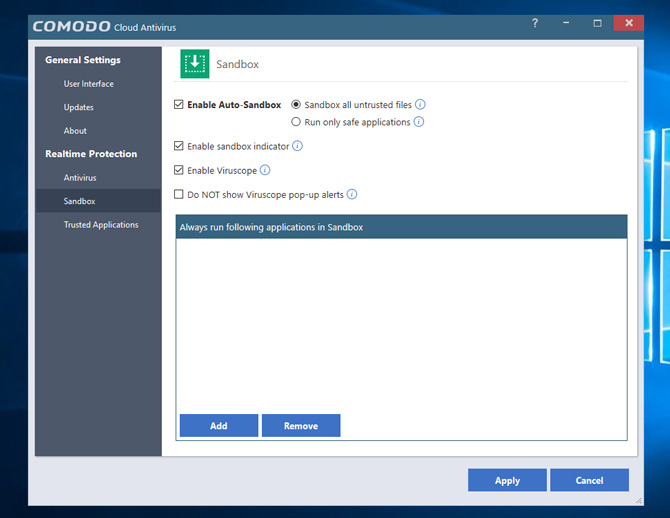The width and height of the screenshot is (670, 518).
Task: Open Updates settings page
Action: pyautogui.click(x=79, y=107)
